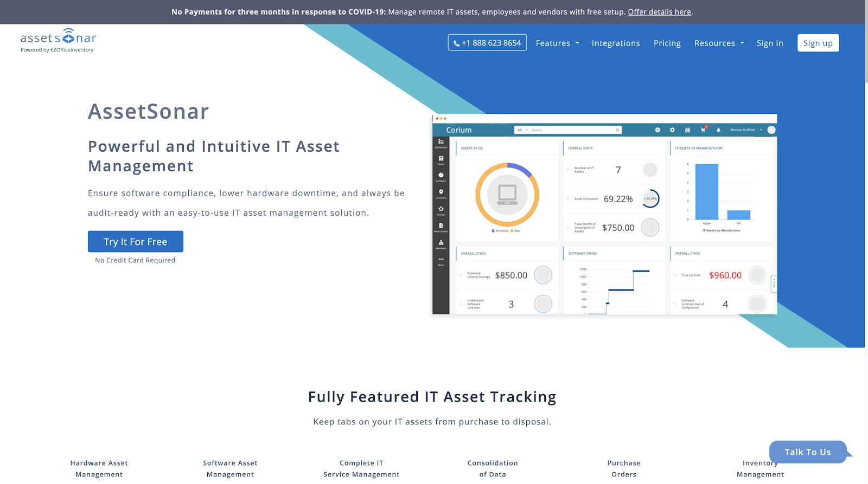This screenshot has width=868, height=484.
Task: Click the Corium company name in header
Action: tap(459, 130)
